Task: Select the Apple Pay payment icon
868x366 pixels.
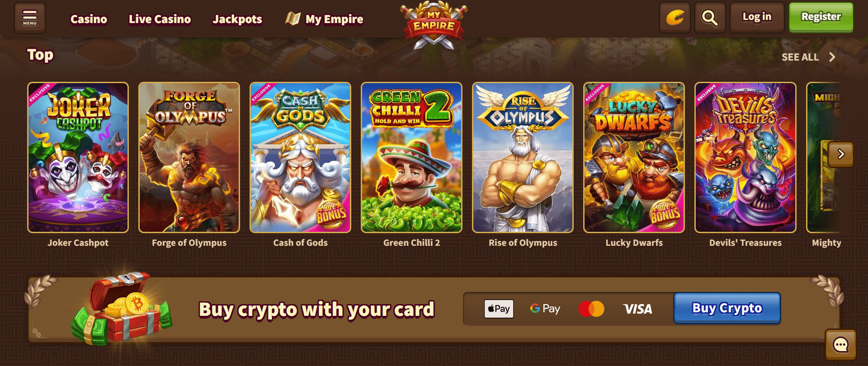Action: point(499,309)
